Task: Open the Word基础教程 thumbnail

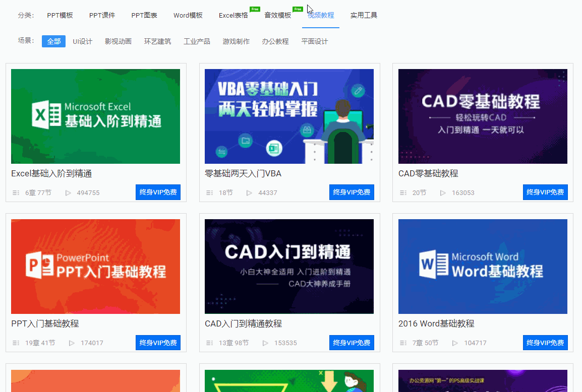Action: (x=483, y=267)
